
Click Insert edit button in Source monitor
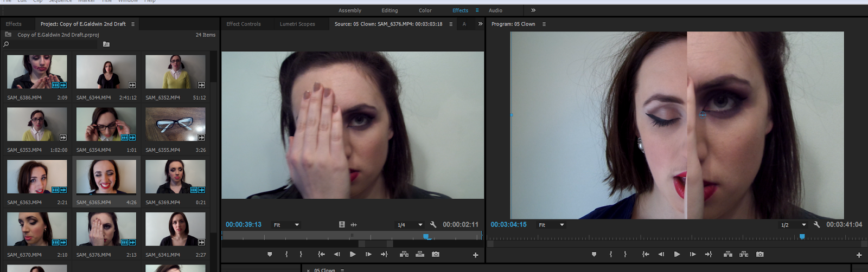(404, 254)
